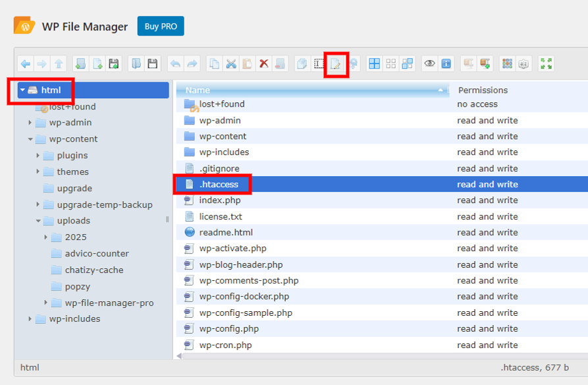Open the Edit file tool
Viewport: 588px width, 385px height.
(x=336, y=64)
